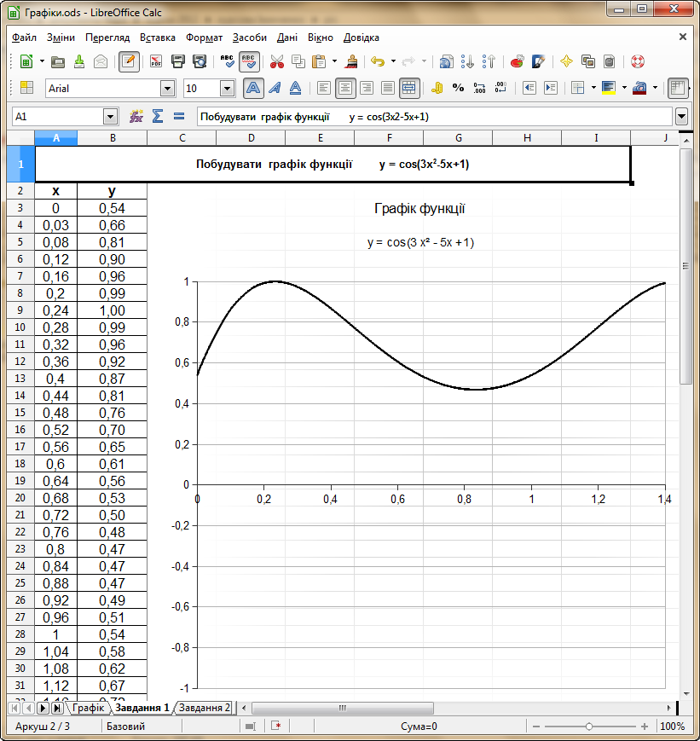The height and width of the screenshot is (741, 700).
Task: Adjust the zoom slider in status bar
Action: coord(588,727)
